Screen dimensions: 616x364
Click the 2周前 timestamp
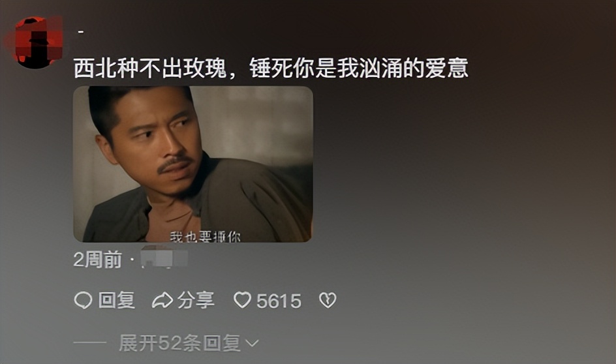(x=97, y=260)
